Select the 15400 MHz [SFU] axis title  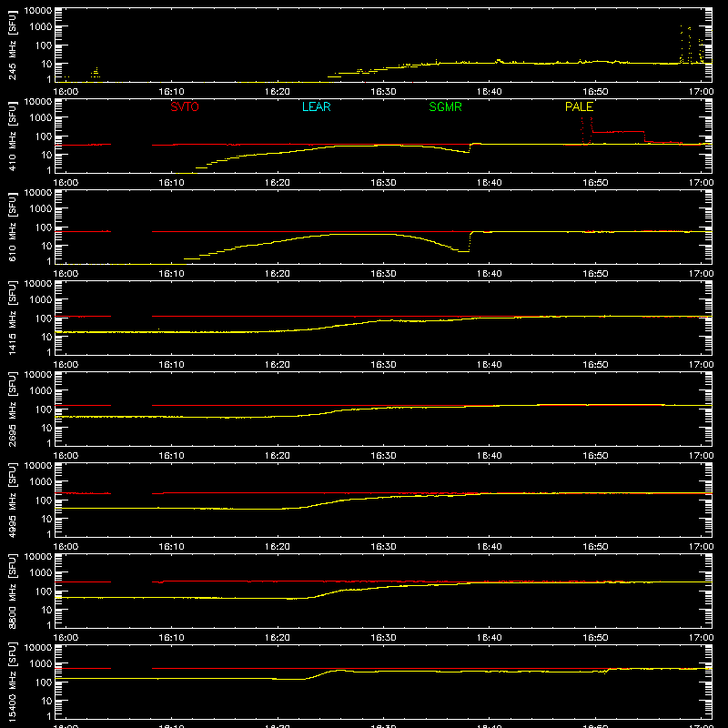pos(12,682)
